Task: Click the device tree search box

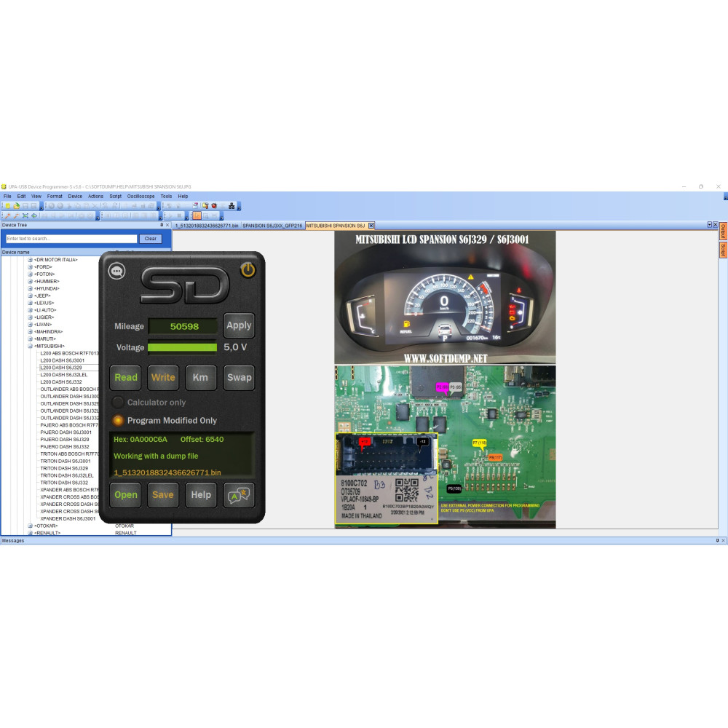Action: [71, 239]
